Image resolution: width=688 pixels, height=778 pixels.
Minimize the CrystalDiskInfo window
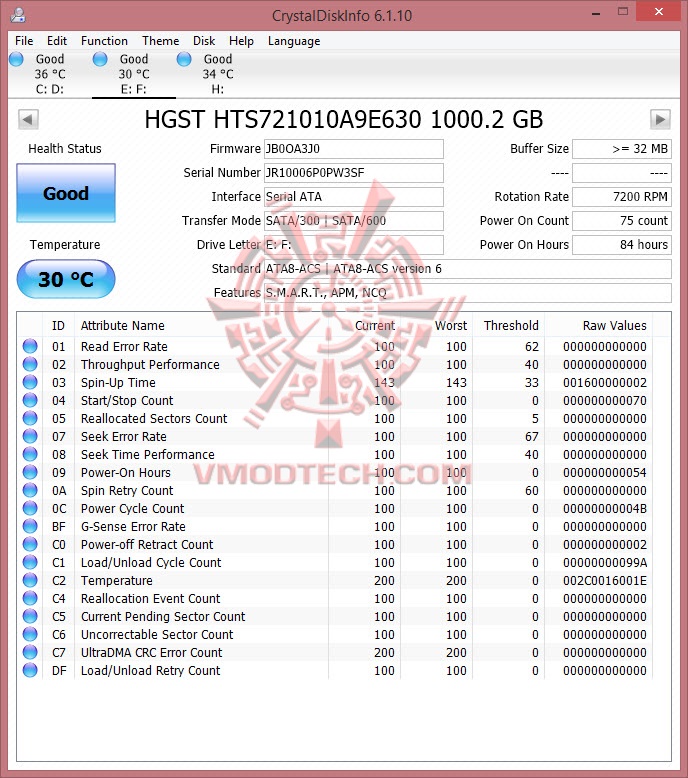(x=596, y=14)
